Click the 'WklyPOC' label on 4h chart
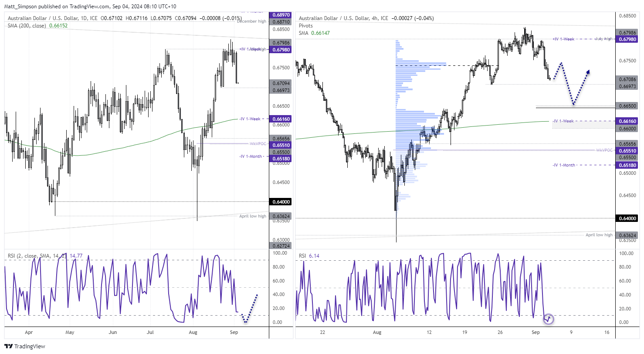 click(605, 150)
